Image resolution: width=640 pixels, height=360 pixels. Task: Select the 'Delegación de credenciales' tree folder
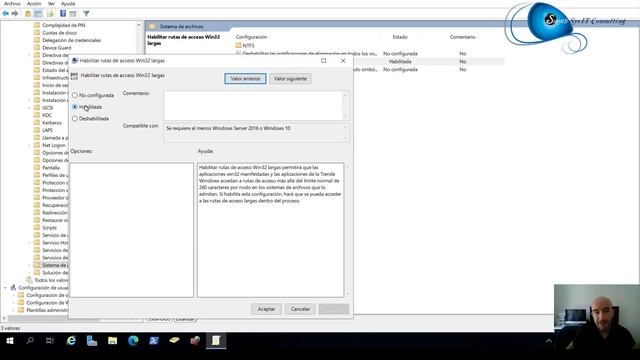(71, 40)
